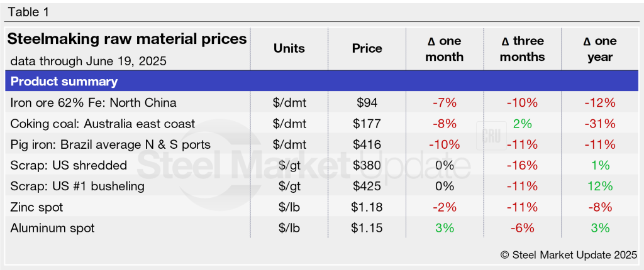Click the Table 1 title label
The height and width of the screenshot is (270, 644).
click(28, 12)
